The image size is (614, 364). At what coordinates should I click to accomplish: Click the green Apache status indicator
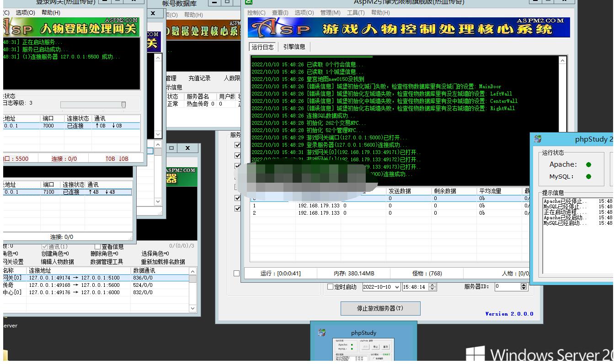[588, 164]
